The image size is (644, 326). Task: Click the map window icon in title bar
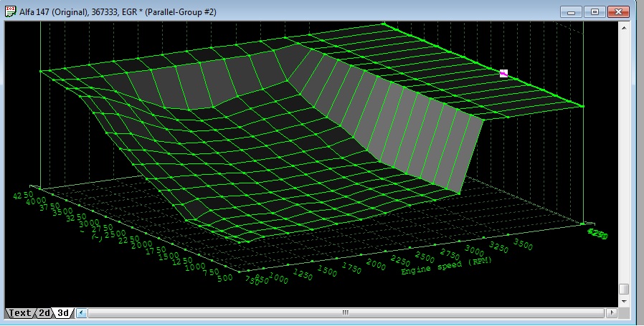click(x=11, y=12)
